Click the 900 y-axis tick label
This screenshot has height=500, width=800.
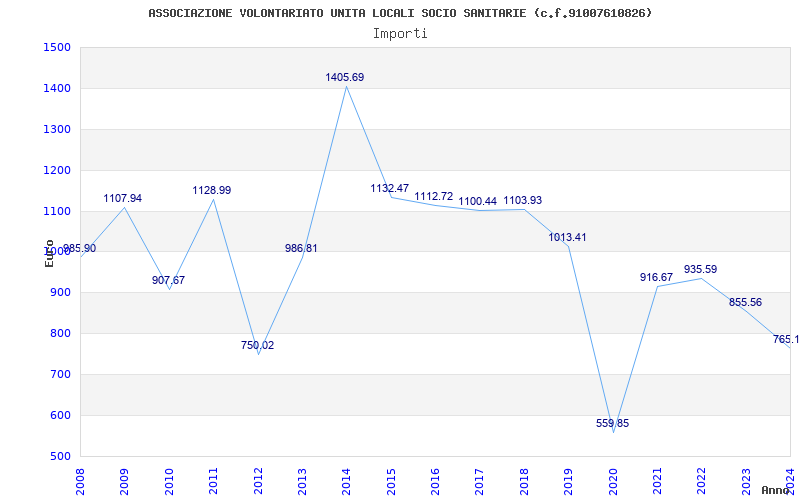(60, 293)
